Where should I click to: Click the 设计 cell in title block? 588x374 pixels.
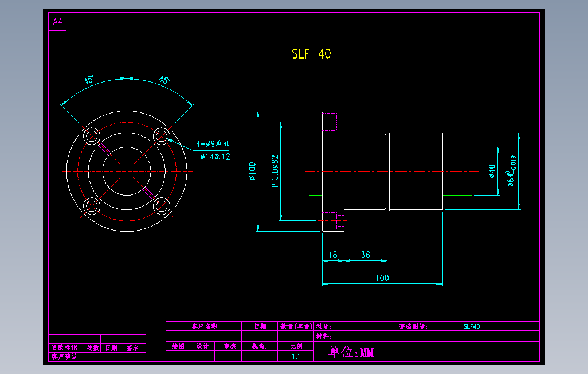(202, 346)
